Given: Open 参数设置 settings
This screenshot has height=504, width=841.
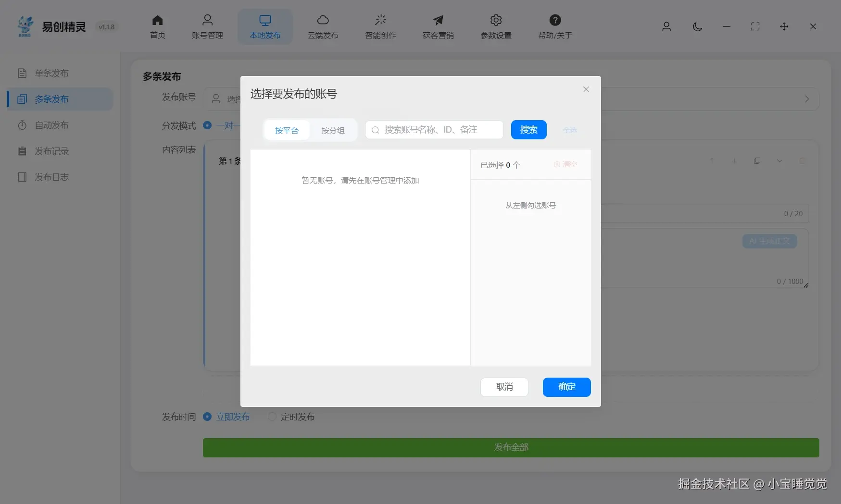Looking at the screenshot, I should pyautogui.click(x=495, y=26).
